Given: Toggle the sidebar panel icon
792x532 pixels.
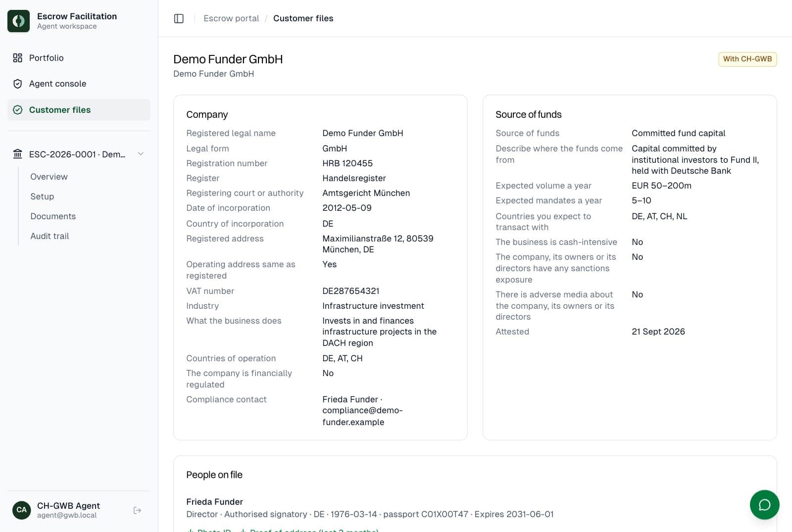Looking at the screenshot, I should pyautogui.click(x=179, y=18).
